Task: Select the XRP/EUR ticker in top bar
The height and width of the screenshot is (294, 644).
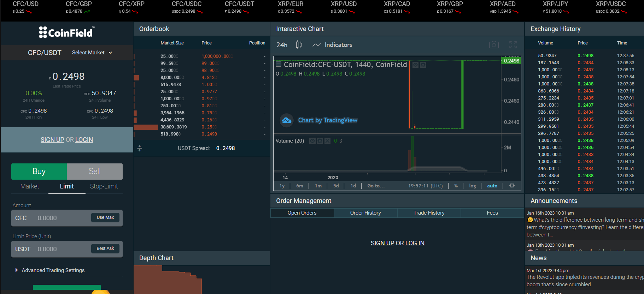Action: pos(291,7)
